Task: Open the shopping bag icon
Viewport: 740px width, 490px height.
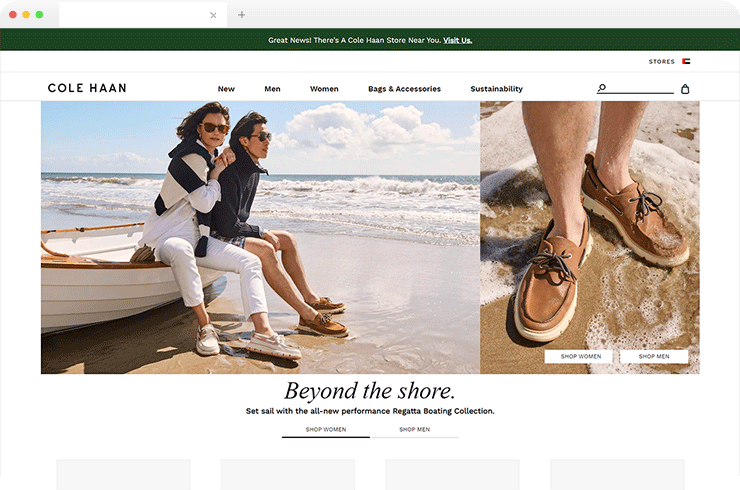Action: point(685,89)
